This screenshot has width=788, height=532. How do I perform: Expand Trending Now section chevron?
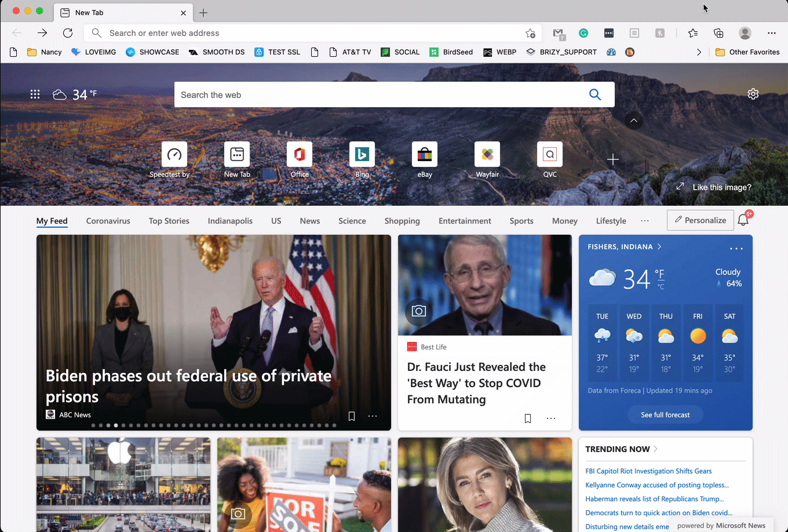coord(655,449)
